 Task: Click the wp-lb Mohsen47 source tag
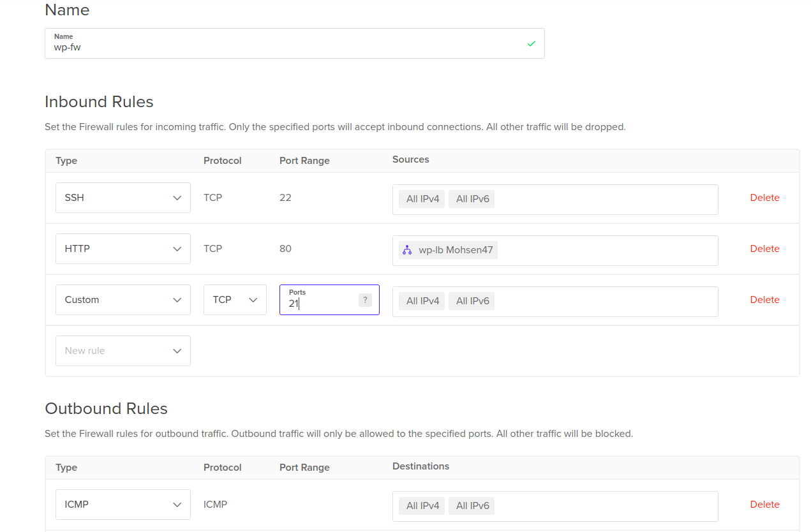click(x=448, y=250)
